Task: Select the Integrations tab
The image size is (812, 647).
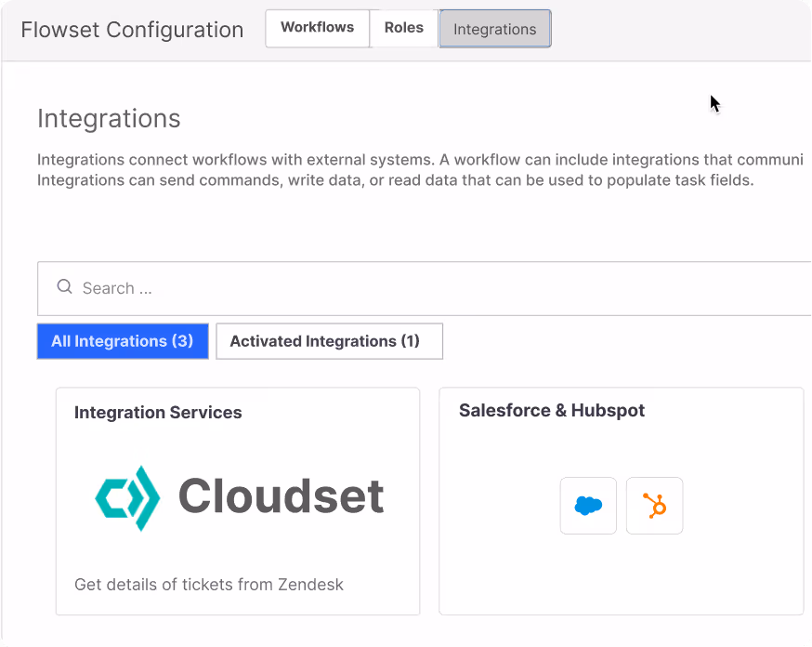Action: (494, 29)
